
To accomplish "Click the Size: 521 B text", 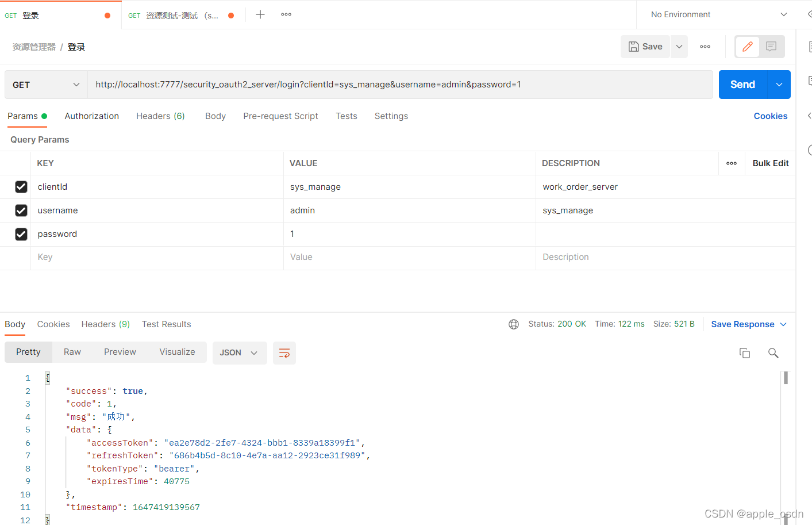I will click(674, 324).
